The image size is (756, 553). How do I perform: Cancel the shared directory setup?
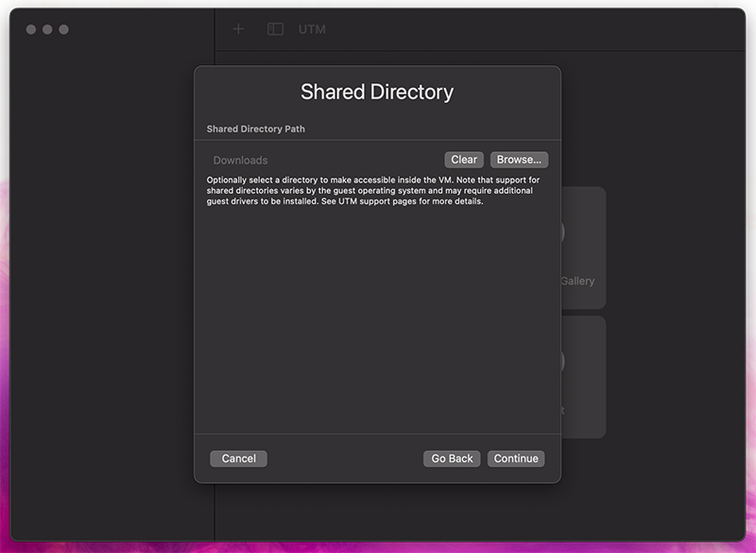[238, 458]
